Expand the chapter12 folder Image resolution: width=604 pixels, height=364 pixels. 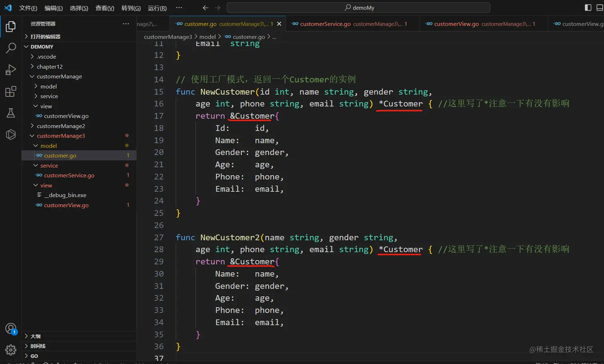click(50, 67)
